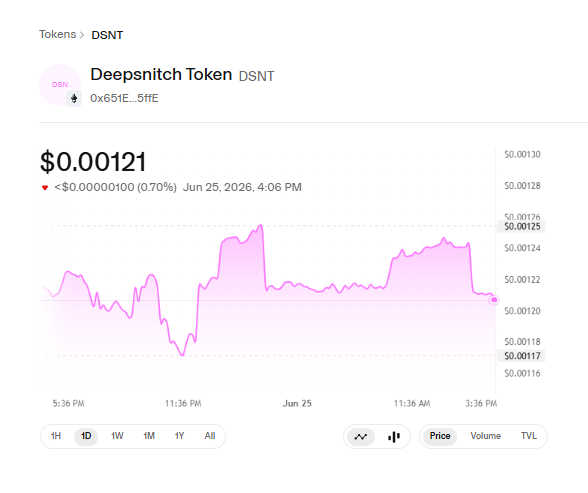
Task: Click the 3:36 PM time axis label
Action: click(481, 404)
